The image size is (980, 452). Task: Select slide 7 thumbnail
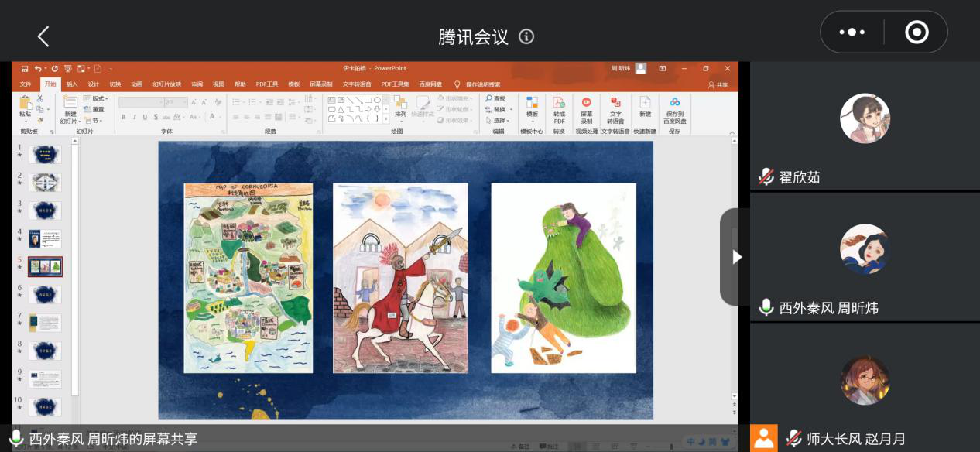coord(45,323)
